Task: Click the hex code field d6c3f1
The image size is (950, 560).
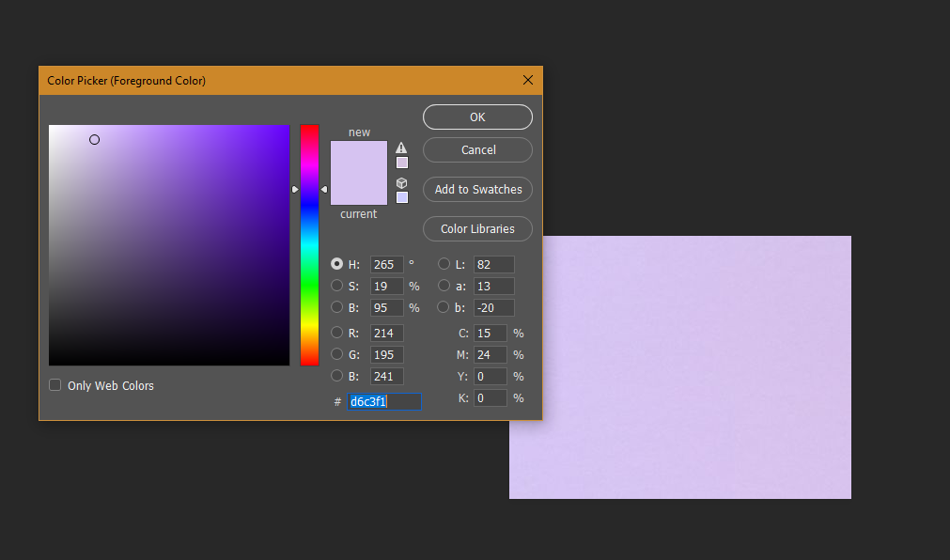Action: point(384,401)
